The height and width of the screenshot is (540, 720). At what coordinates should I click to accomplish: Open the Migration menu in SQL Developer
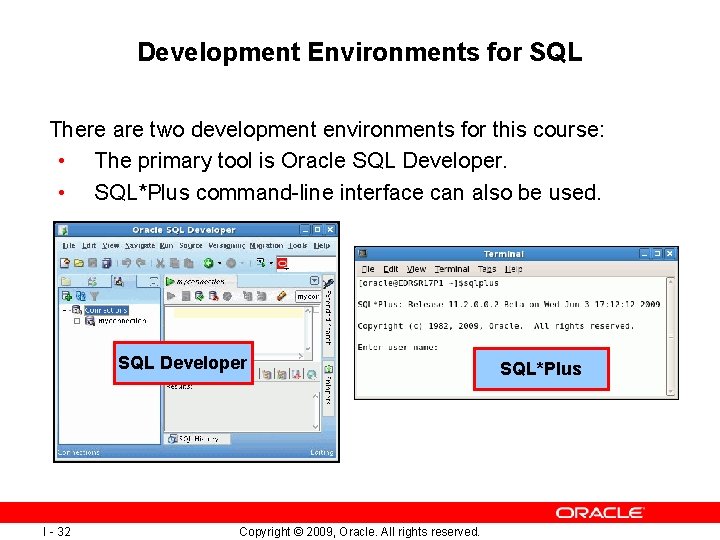(x=266, y=246)
